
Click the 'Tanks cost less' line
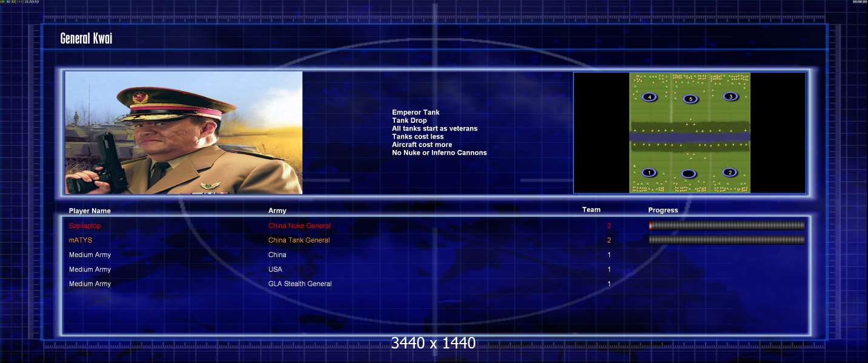coord(418,137)
